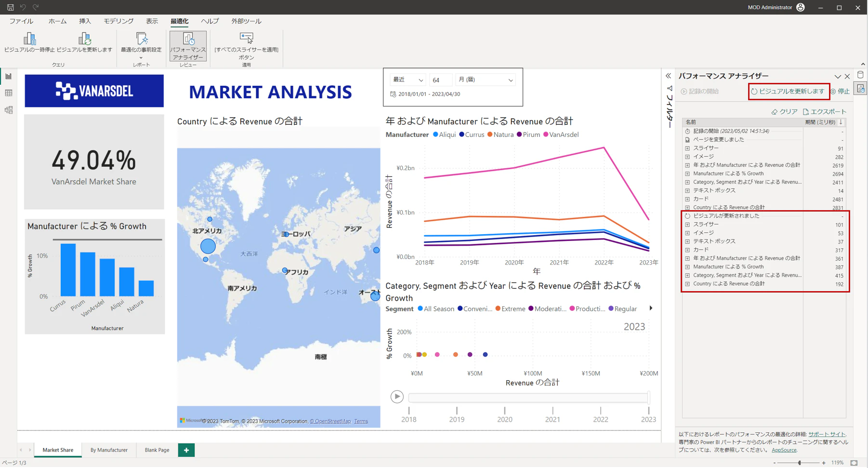Screen dimensions: 868x468
Task: Click the zoom slider handle in status bar
Action: (800, 463)
